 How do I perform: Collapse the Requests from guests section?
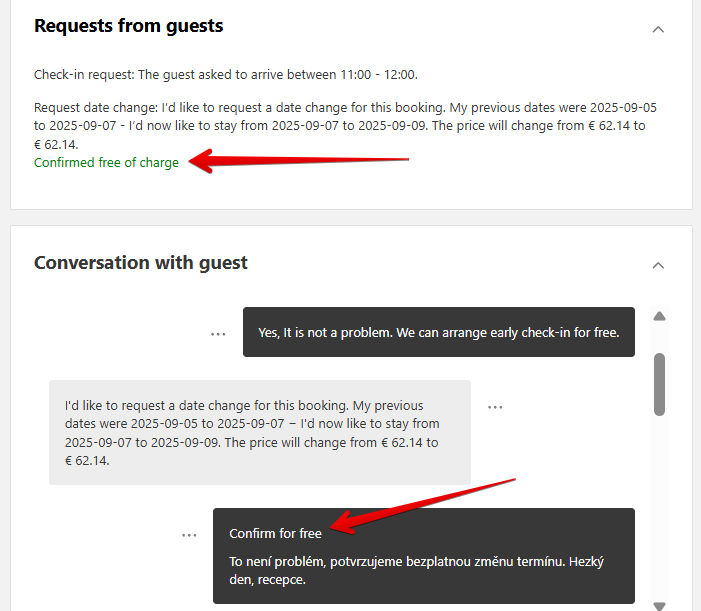point(658,29)
